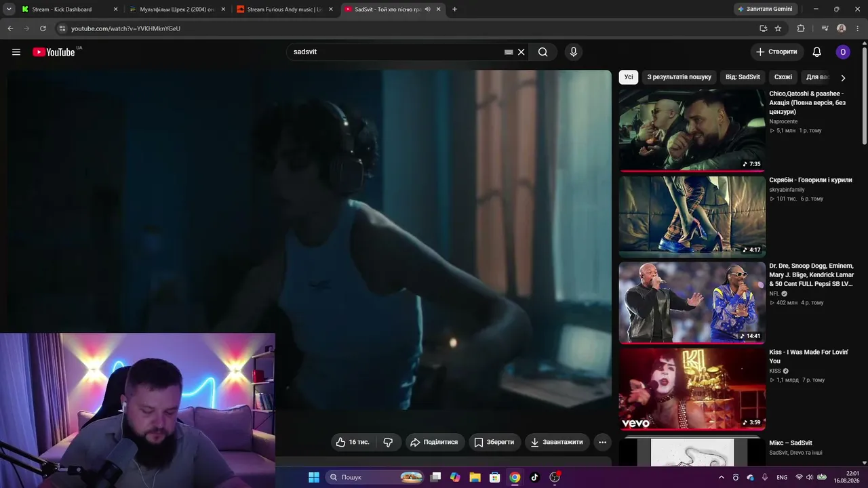Open the Chrome profile avatar
Image resolution: width=868 pixels, height=488 pixels.
[842, 28]
